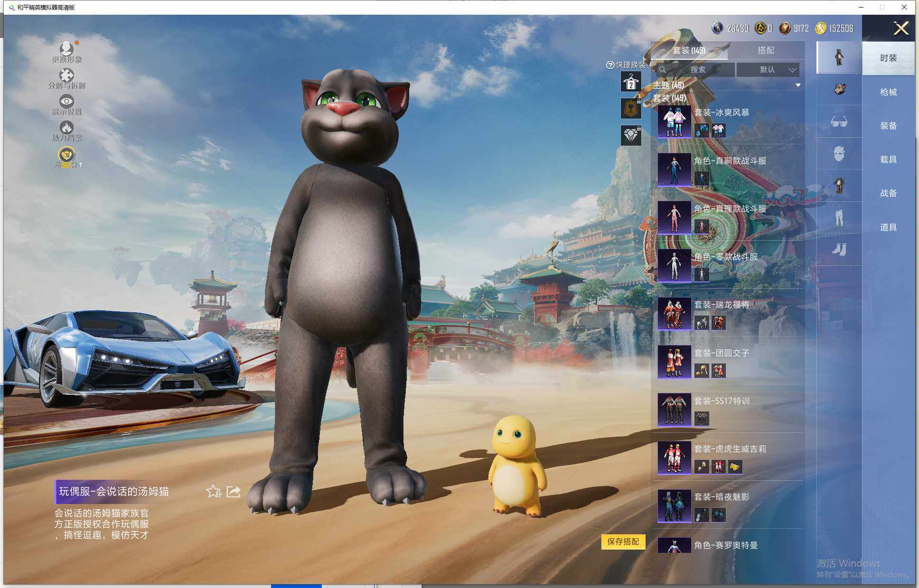Click the 保存搭配 save button
Image resolution: width=919 pixels, height=588 pixels.
(623, 541)
